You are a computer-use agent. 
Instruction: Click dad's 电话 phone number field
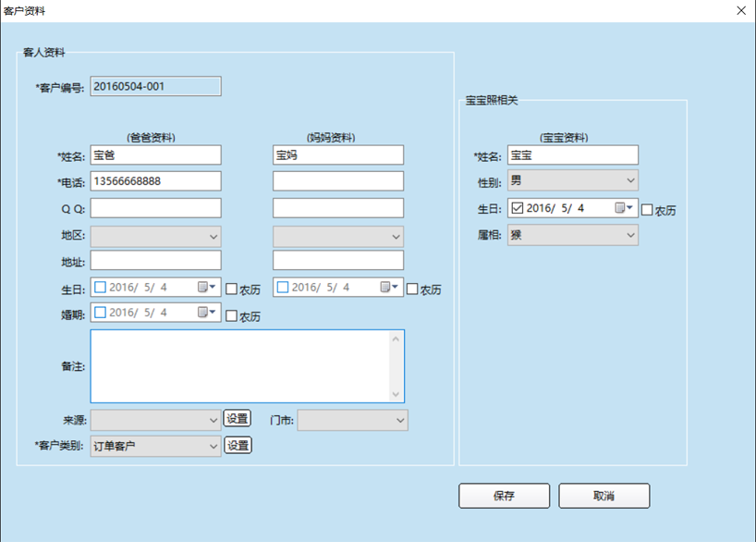coord(155,181)
